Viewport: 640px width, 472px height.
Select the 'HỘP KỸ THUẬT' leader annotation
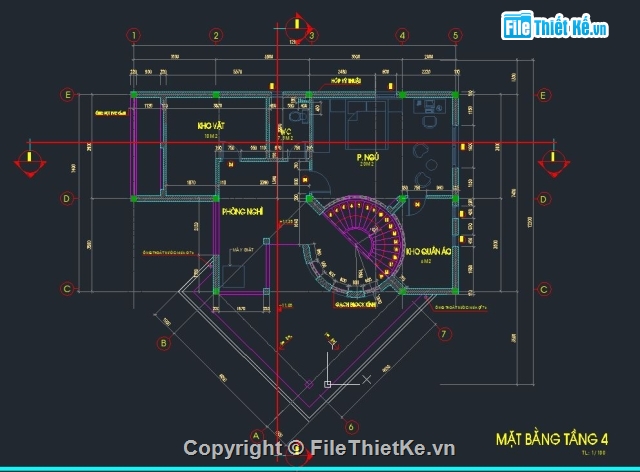346,81
